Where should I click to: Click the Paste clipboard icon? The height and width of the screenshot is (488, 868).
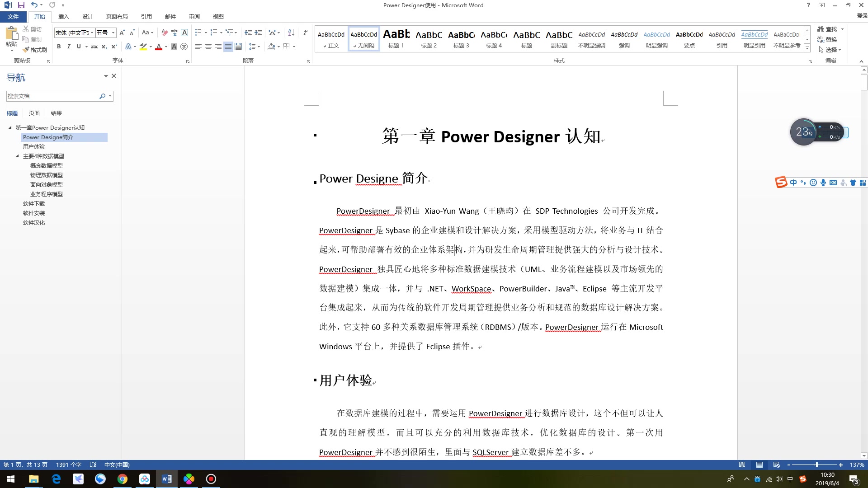click(11, 33)
